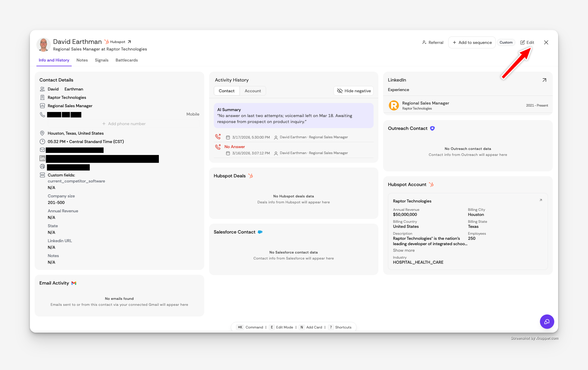Screen dimensions: 588x370
Task: Click the clock timezone icon
Action: coord(42,142)
